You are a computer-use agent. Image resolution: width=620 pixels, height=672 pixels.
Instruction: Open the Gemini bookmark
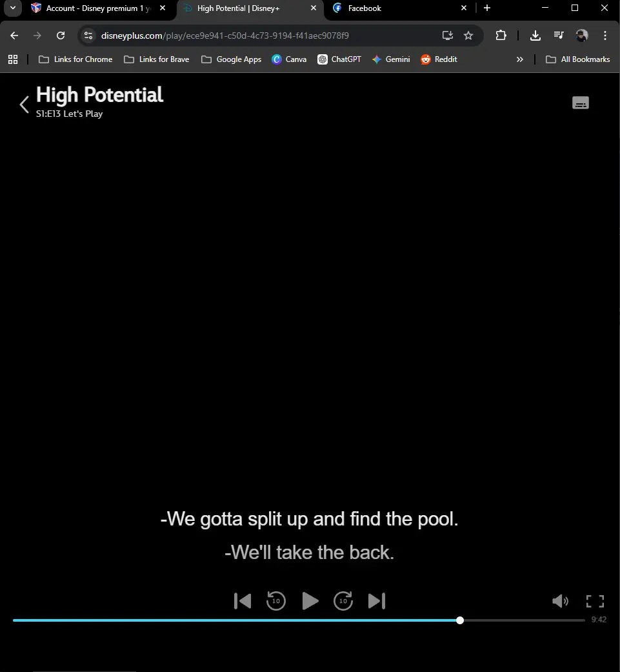[x=391, y=59]
